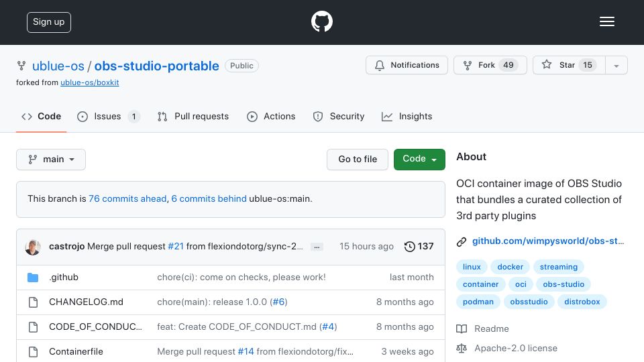This screenshot has width=644, height=362.
Task: Select the obs-studio topic tag
Action: coord(563,284)
